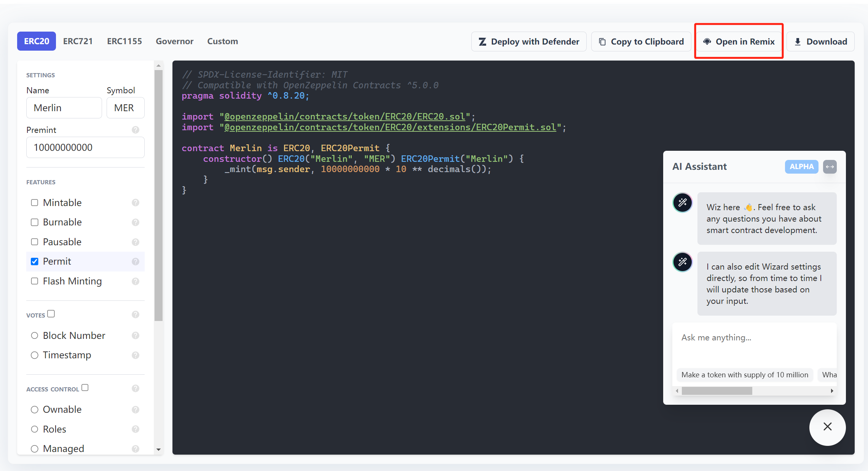
Task: Click the download arrow icon
Action: 798,42
